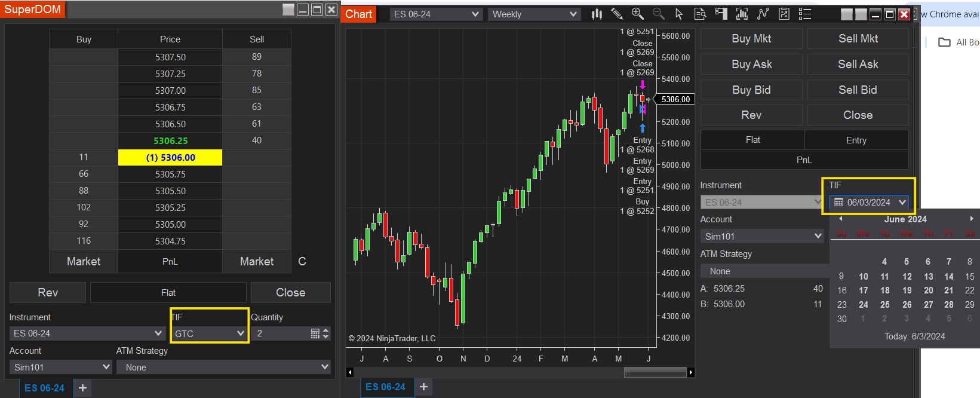Click the Buy Ask button
980x398 pixels.
(751, 64)
